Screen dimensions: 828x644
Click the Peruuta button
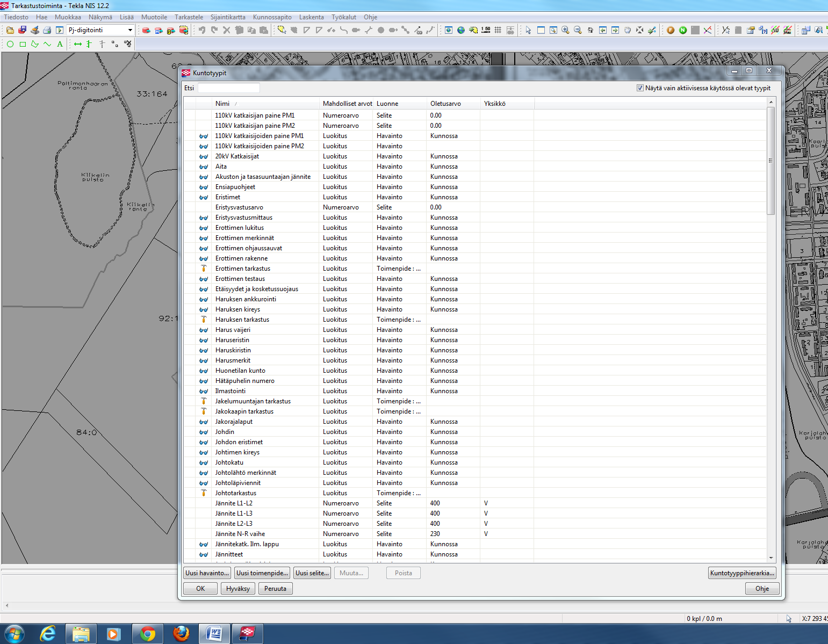275,589
